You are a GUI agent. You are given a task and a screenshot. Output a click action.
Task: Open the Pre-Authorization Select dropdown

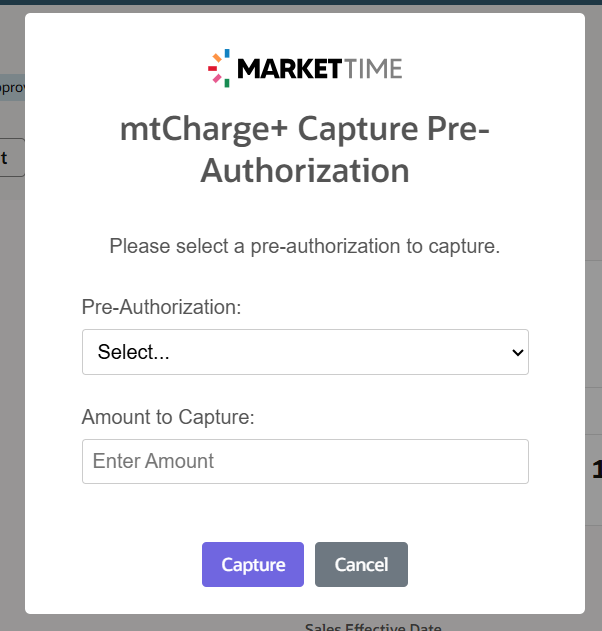pos(305,352)
